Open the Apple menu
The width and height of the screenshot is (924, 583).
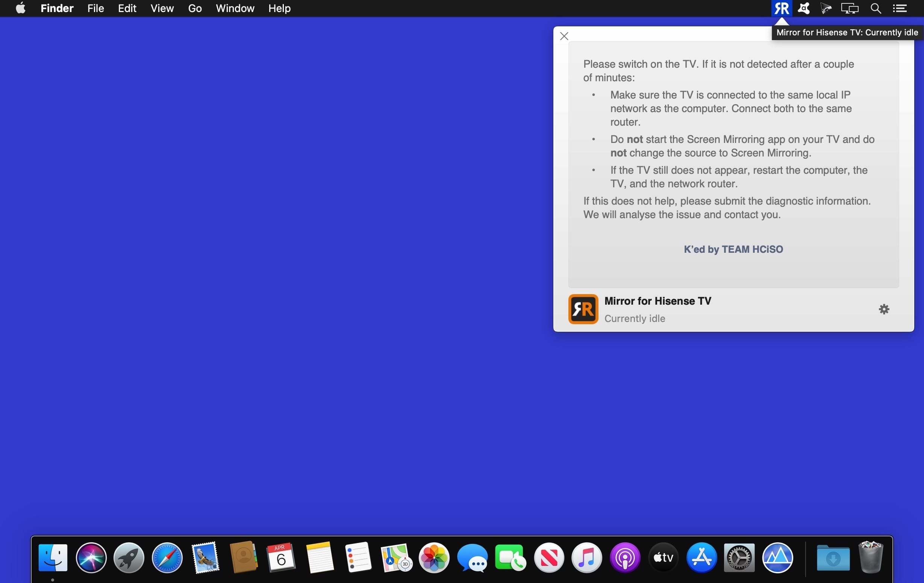(21, 8)
